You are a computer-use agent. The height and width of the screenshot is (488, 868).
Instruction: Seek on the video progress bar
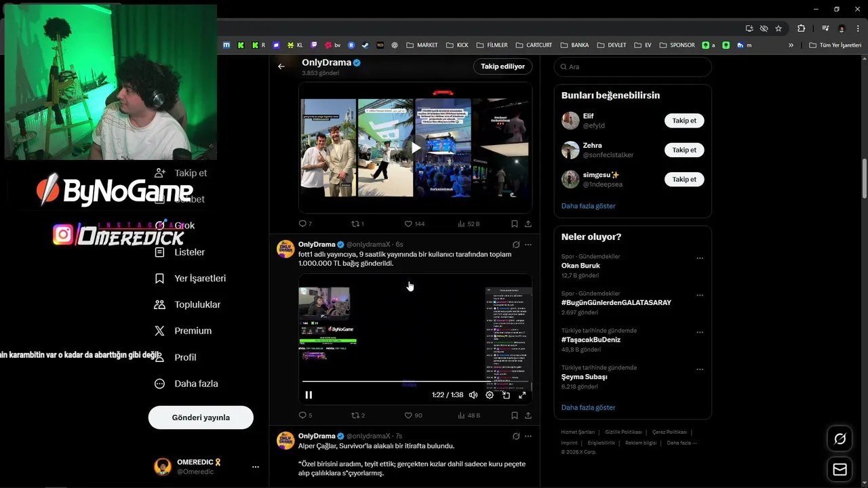[415, 382]
